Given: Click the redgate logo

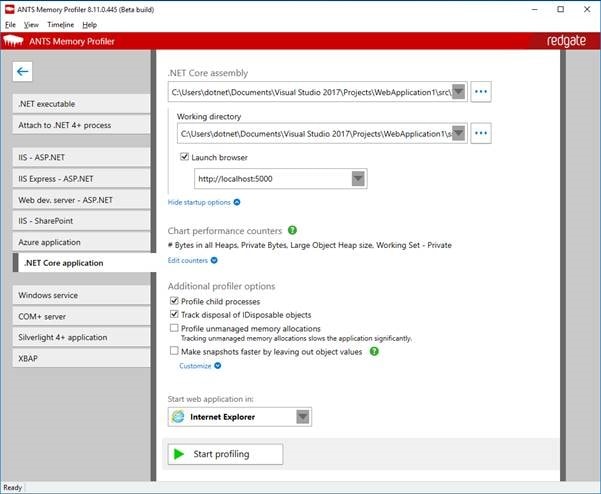Looking at the screenshot, I should (566, 41).
